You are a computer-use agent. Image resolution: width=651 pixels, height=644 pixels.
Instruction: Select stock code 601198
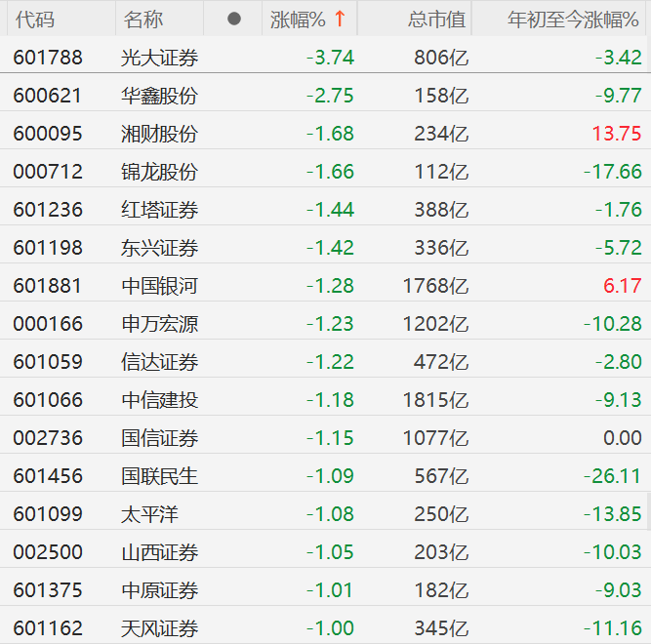tap(48, 248)
